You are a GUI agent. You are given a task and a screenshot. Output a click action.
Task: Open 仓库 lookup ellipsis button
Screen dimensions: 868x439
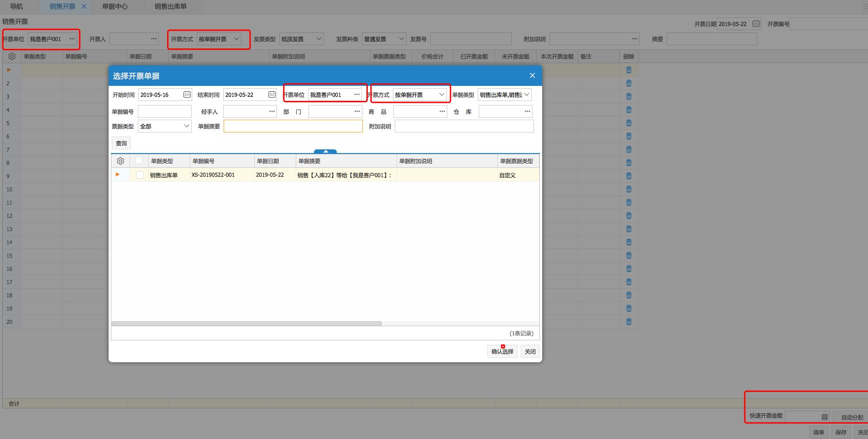[x=527, y=111]
